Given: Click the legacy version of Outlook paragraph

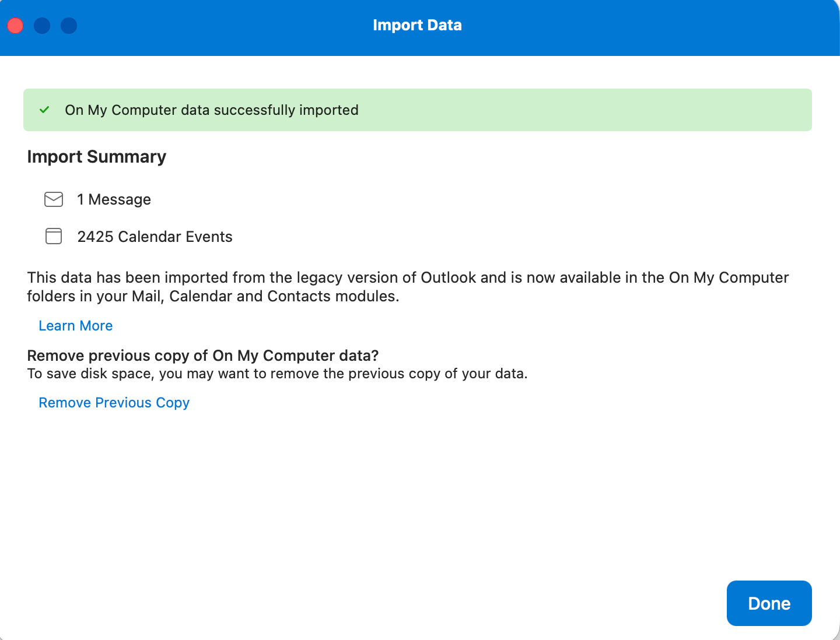Looking at the screenshot, I should click(408, 287).
